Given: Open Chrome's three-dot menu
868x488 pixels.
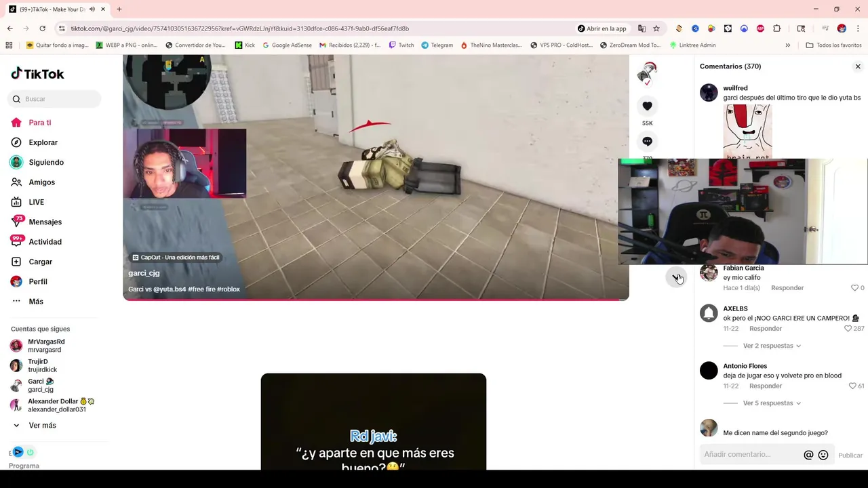Looking at the screenshot, I should pyautogui.click(x=859, y=28).
